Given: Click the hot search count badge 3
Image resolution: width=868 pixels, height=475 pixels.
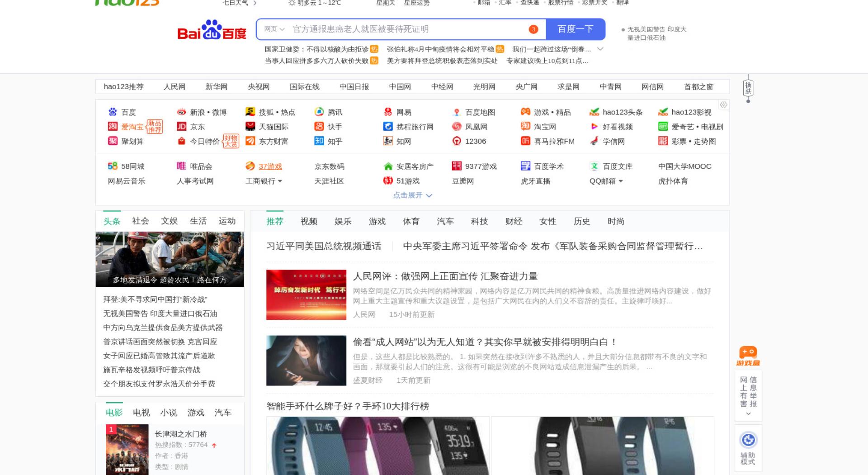Looking at the screenshot, I should [x=533, y=29].
